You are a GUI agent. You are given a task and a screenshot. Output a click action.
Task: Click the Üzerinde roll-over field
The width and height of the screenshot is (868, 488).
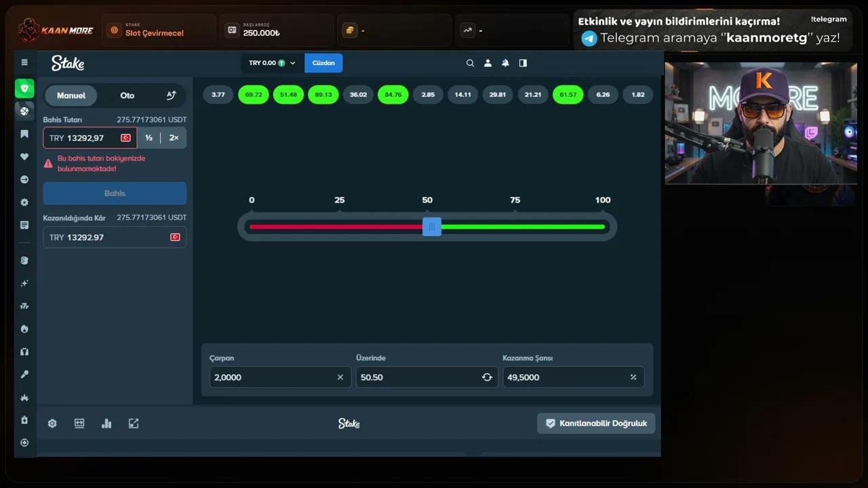(427, 378)
